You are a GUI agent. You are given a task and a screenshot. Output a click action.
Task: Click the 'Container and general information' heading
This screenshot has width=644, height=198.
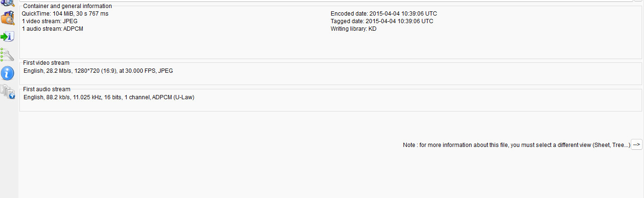point(68,6)
